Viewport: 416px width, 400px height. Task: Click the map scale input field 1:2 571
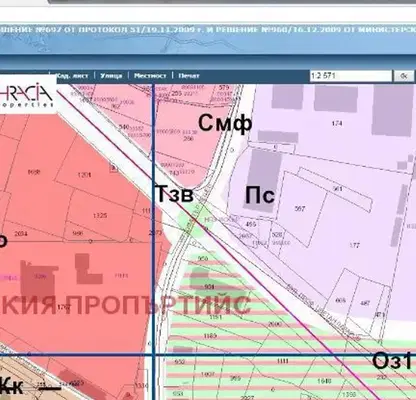[351, 76]
